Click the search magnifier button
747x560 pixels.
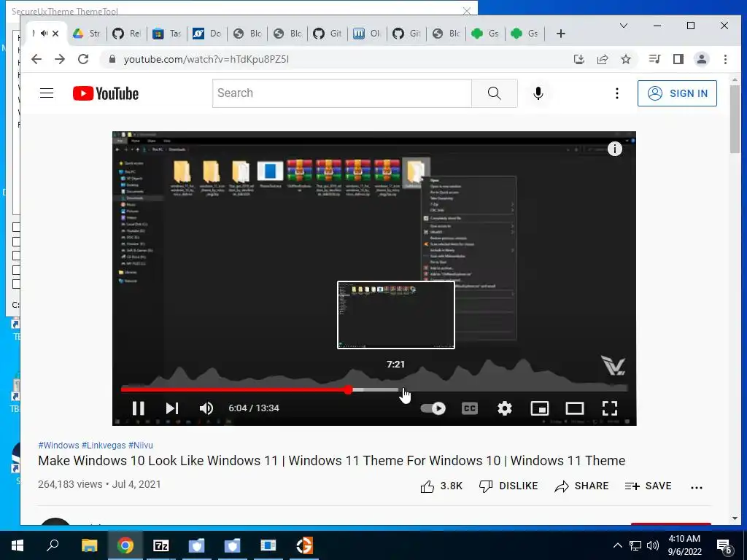click(495, 93)
